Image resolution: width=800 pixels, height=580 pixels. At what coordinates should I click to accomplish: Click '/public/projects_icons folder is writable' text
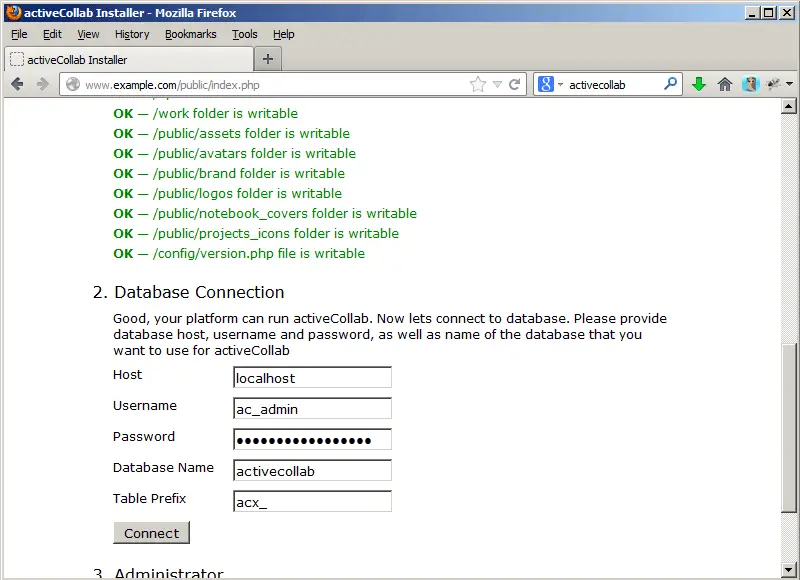(276, 234)
